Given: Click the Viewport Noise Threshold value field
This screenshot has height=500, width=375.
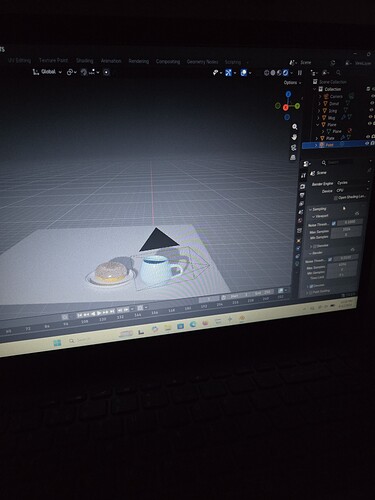Looking at the screenshot, I should (x=350, y=222).
